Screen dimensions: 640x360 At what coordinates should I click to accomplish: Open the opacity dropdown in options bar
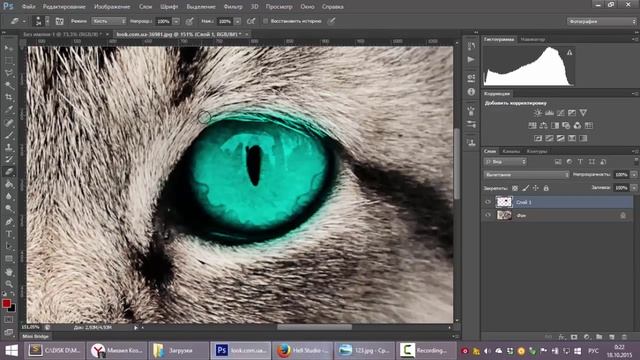pyautogui.click(x=176, y=21)
